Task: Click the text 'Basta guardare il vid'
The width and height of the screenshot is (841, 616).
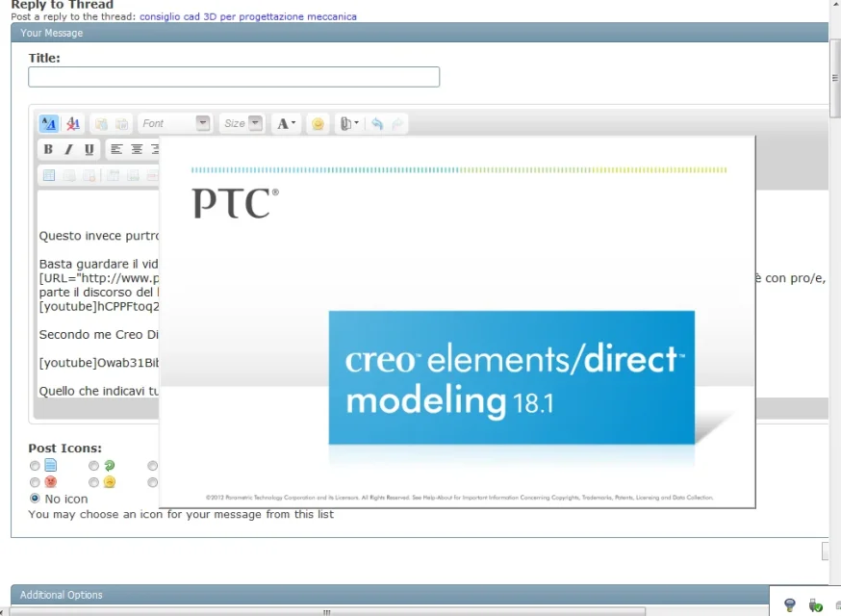Action: [x=99, y=264]
